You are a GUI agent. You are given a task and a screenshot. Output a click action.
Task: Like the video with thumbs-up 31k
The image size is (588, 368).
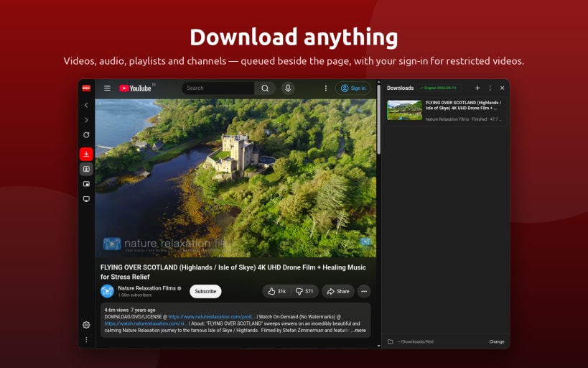(x=276, y=291)
